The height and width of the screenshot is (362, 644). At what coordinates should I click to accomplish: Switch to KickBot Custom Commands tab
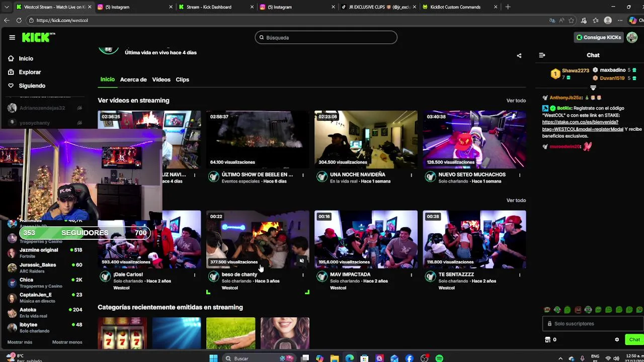[x=460, y=7]
